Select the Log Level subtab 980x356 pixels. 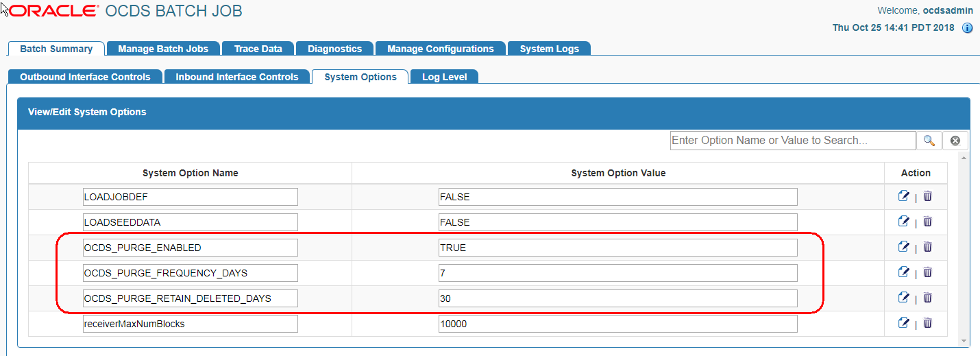(444, 77)
